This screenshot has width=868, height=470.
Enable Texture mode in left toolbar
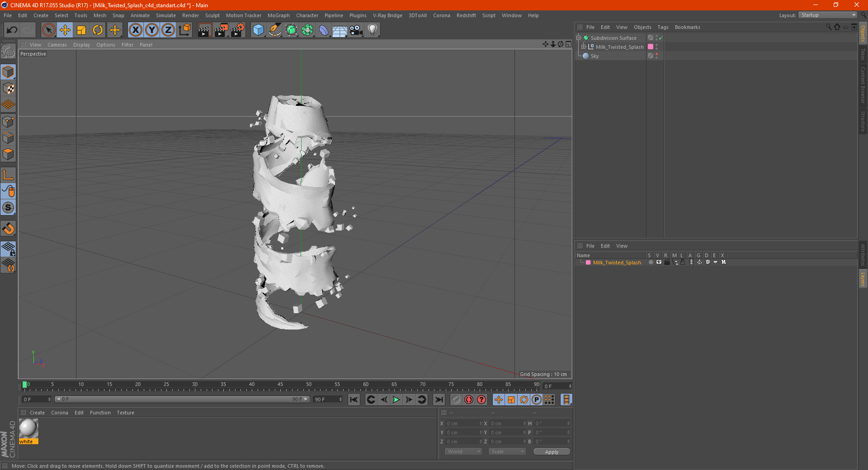pyautogui.click(x=9, y=89)
